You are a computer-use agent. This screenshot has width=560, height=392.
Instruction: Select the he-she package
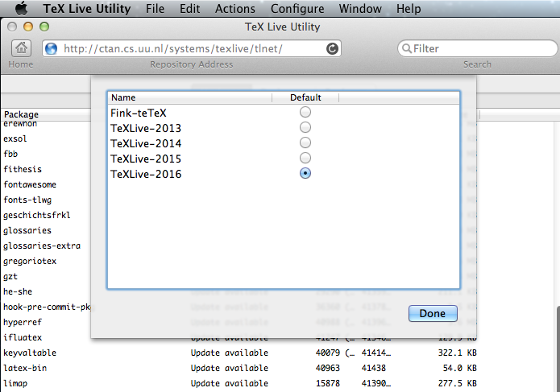point(18,291)
